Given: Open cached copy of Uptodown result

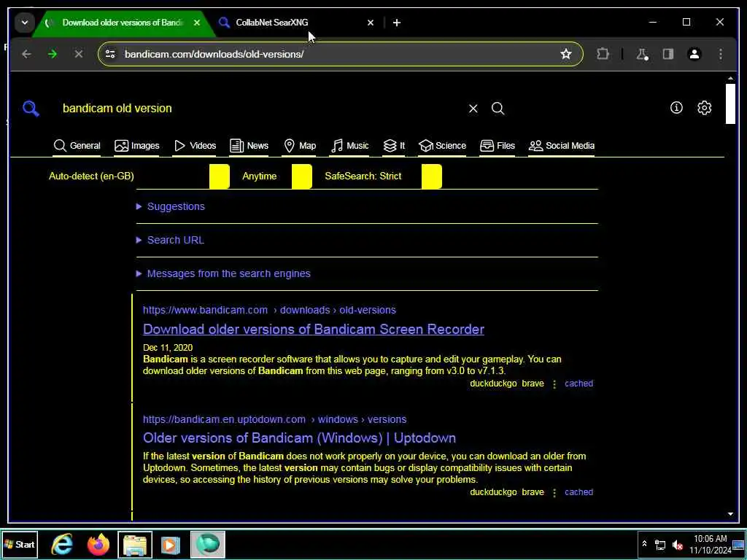Looking at the screenshot, I should tap(578, 492).
